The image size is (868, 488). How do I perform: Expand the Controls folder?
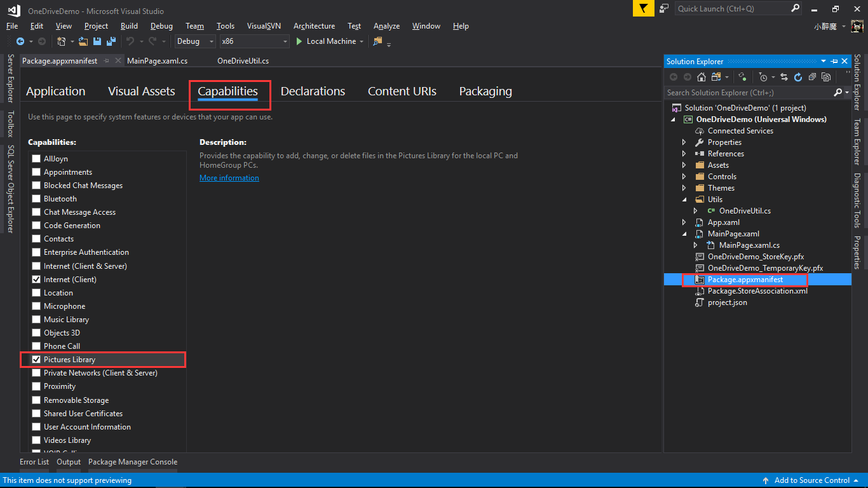[x=684, y=177]
